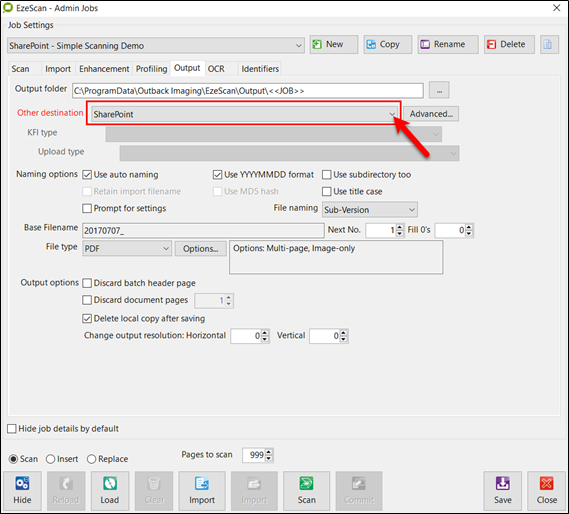Switch to the Profiling tab
The width and height of the screenshot is (569, 514).
pyautogui.click(x=151, y=69)
